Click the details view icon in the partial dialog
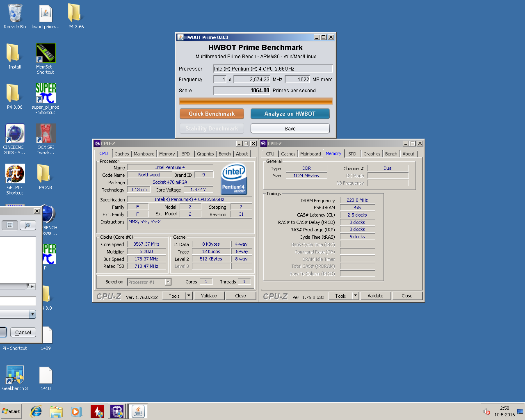 pos(10,225)
